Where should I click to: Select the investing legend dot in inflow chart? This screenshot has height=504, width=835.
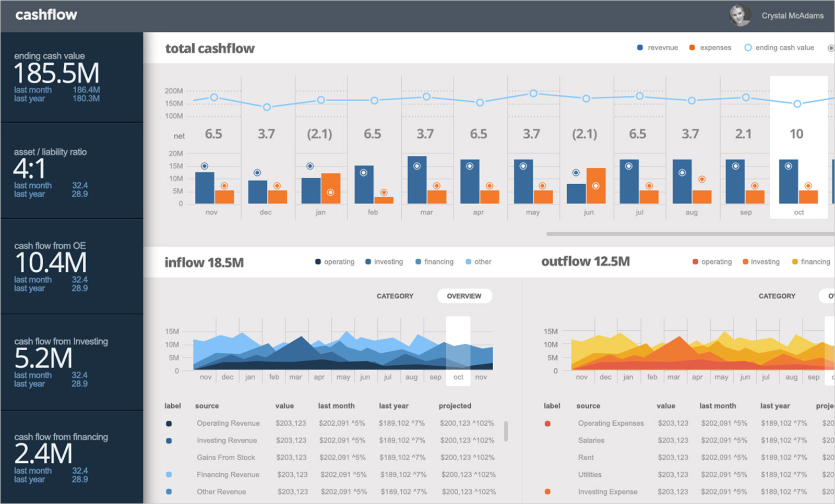(367, 261)
